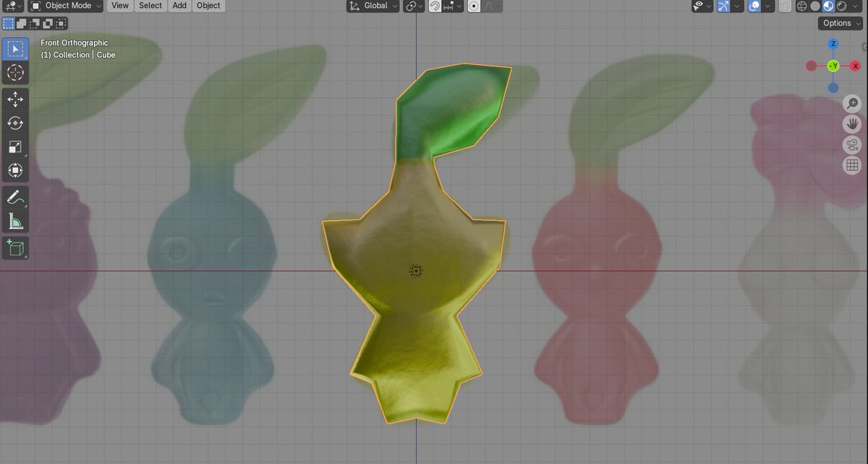The height and width of the screenshot is (464, 868).
Task: Activate the Rotate tool
Action: [x=15, y=124]
